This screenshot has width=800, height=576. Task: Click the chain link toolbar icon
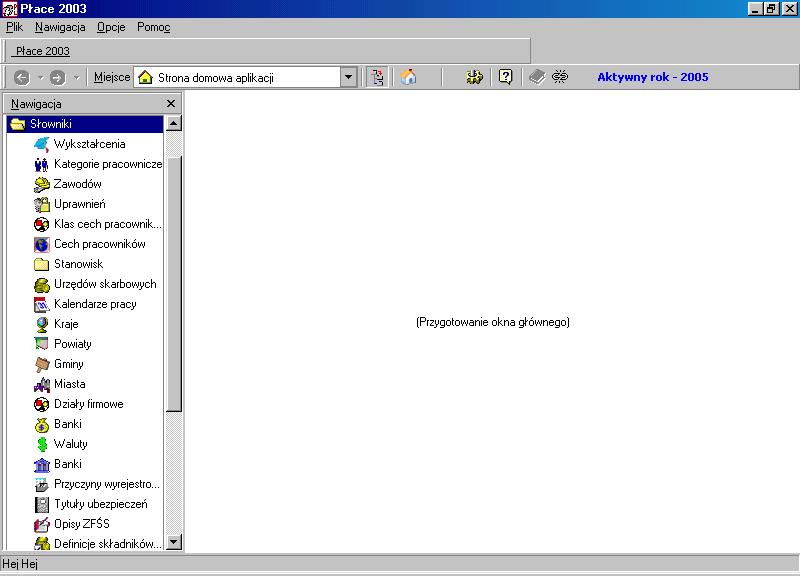(560, 77)
